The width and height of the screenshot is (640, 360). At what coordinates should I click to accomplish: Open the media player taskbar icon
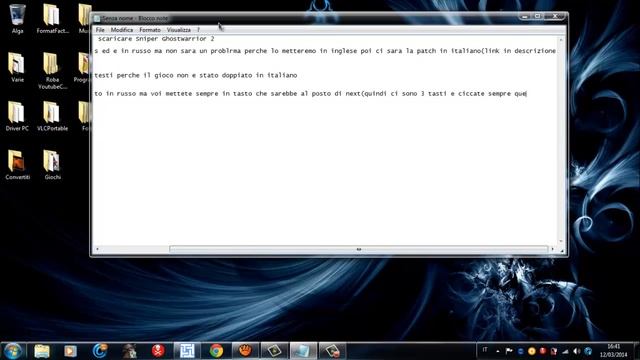[x=70, y=351]
